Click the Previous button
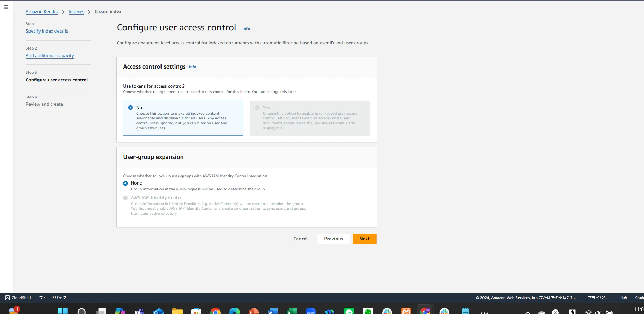This screenshot has width=644, height=314. click(333, 239)
